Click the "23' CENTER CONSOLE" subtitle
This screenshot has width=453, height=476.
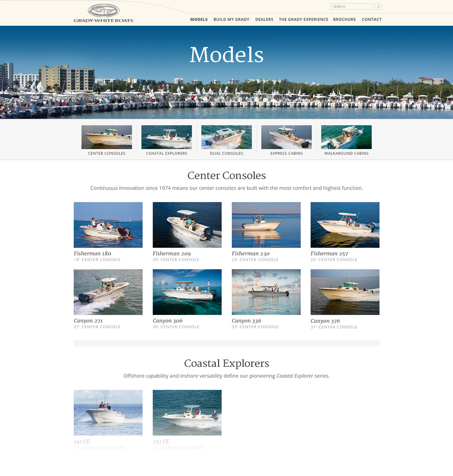pos(255,260)
